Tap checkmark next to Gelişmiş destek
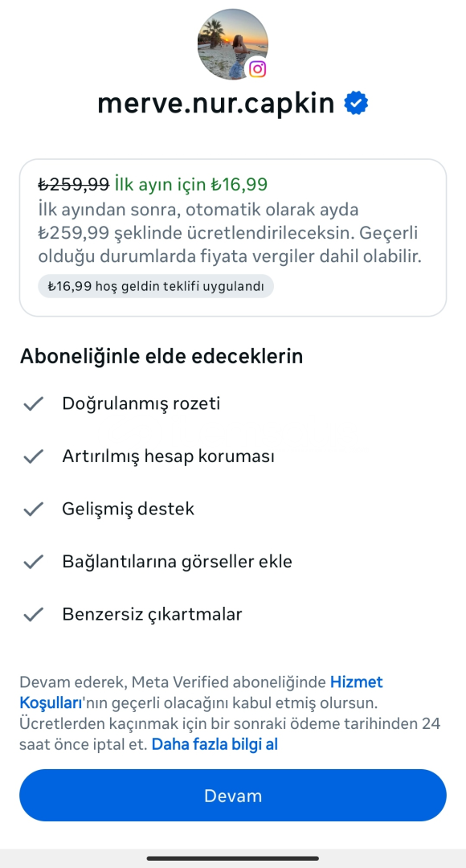 (33, 509)
